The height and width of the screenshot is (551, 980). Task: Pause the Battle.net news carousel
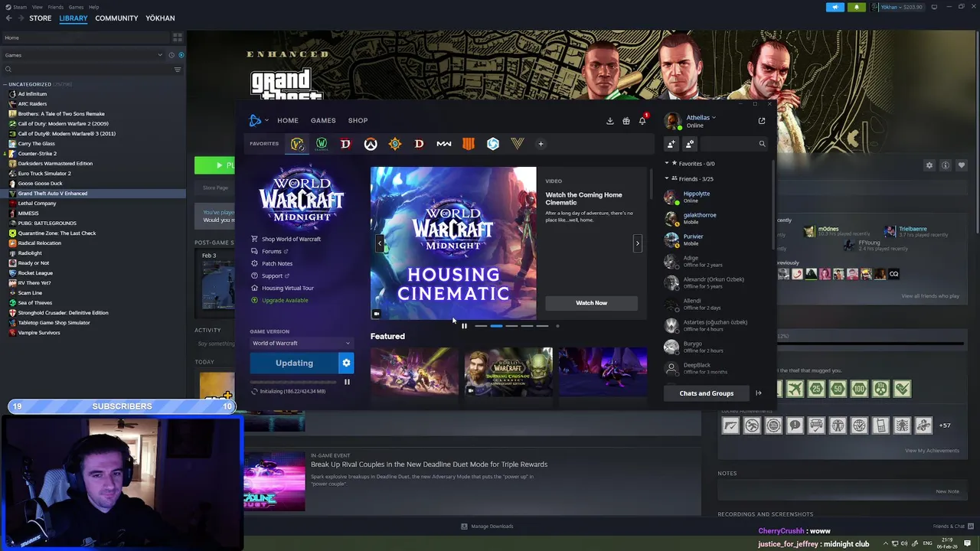click(464, 326)
